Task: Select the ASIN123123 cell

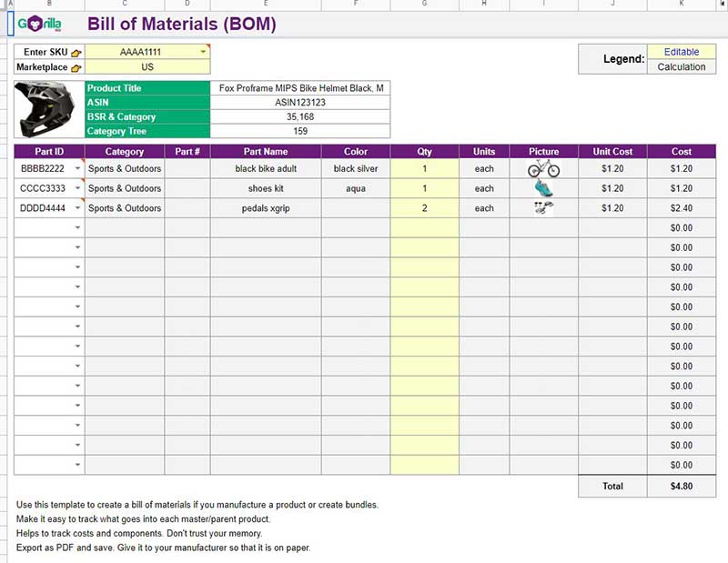Action: (300, 103)
